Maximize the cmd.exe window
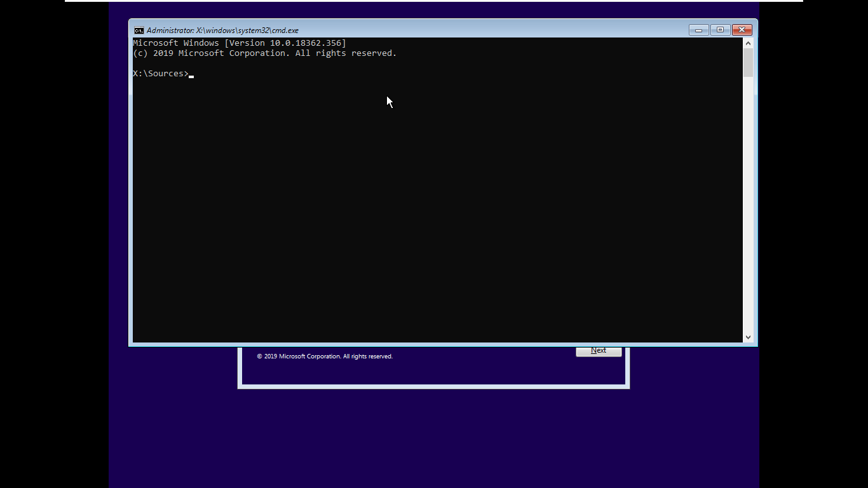This screenshot has height=488, width=868. coord(720,30)
